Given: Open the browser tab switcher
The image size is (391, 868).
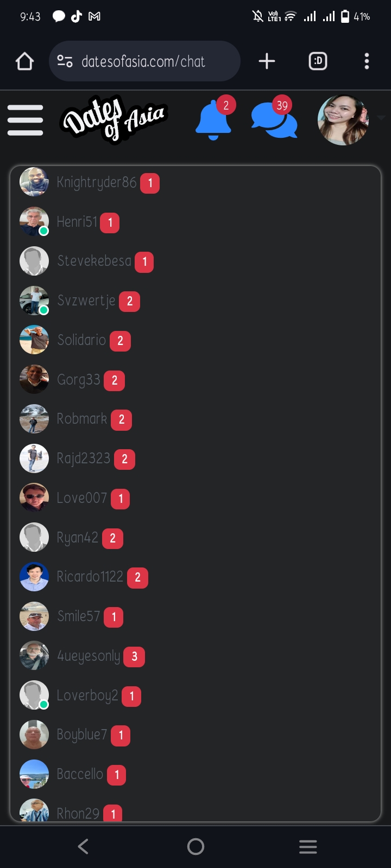Looking at the screenshot, I should point(318,61).
